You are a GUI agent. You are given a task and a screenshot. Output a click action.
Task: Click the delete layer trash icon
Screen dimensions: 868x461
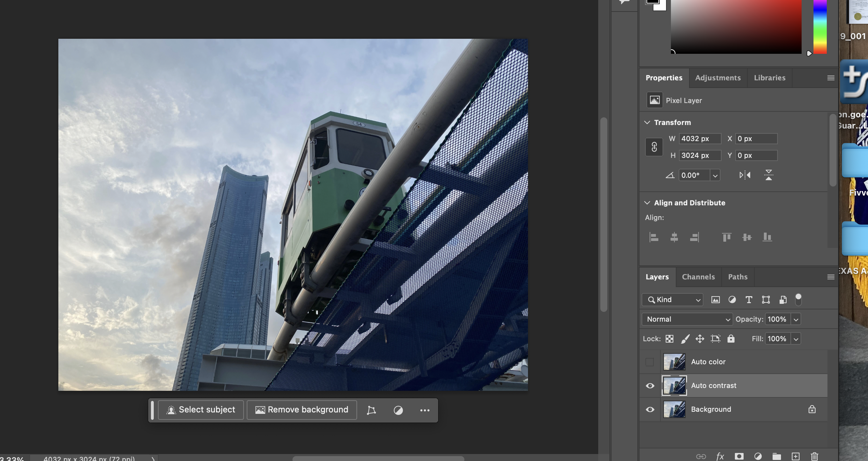coord(814,456)
